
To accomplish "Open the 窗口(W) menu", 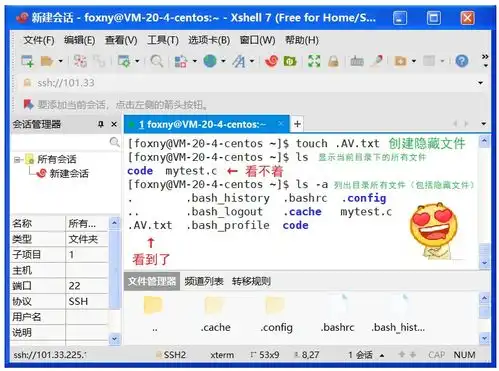I will (x=257, y=40).
